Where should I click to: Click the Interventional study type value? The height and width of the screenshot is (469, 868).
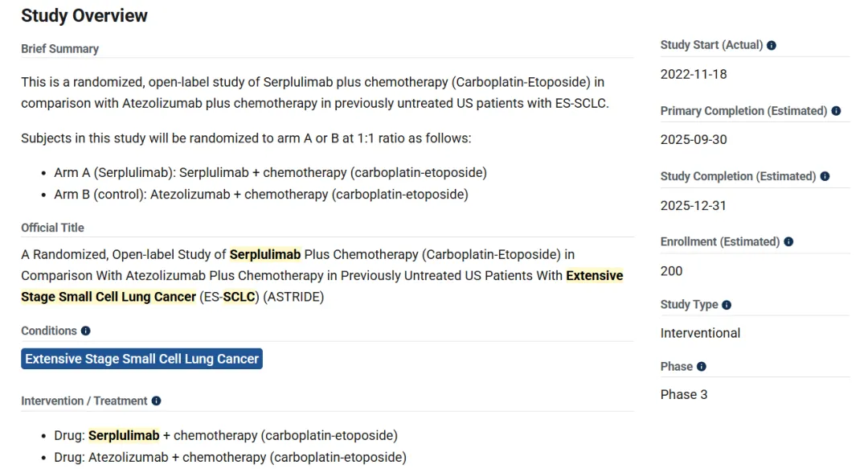[700, 333]
